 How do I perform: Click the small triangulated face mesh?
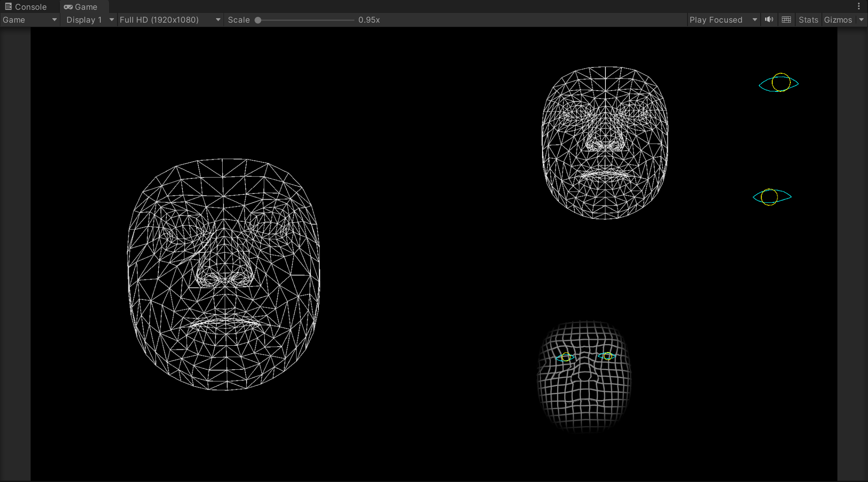605,143
